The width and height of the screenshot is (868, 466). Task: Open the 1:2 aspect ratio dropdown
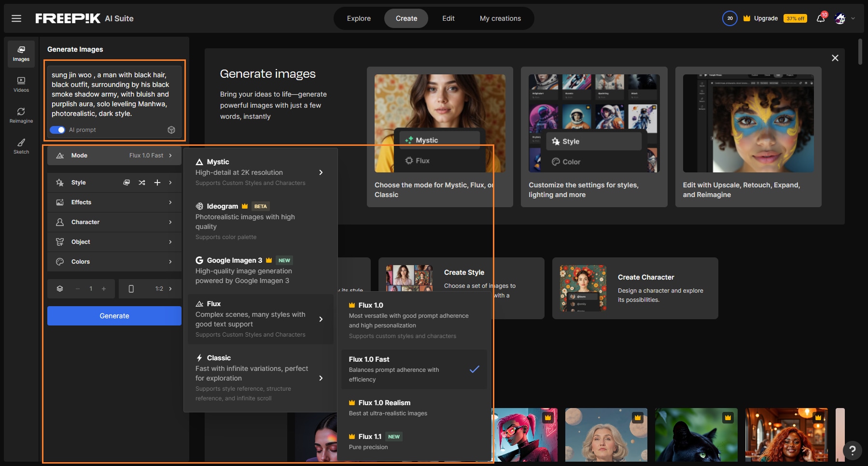tap(150, 289)
